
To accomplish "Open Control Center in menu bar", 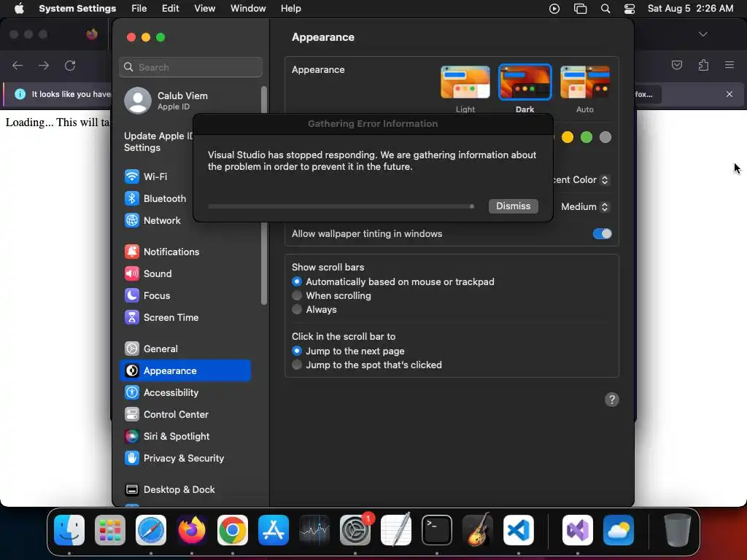I will pyautogui.click(x=630, y=9).
